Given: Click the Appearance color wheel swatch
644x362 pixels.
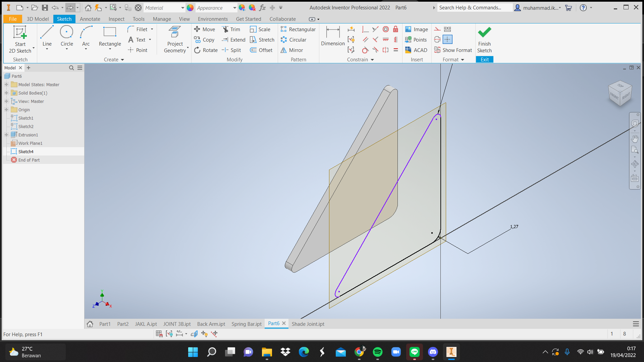Looking at the screenshot, I should pyautogui.click(x=190, y=8).
